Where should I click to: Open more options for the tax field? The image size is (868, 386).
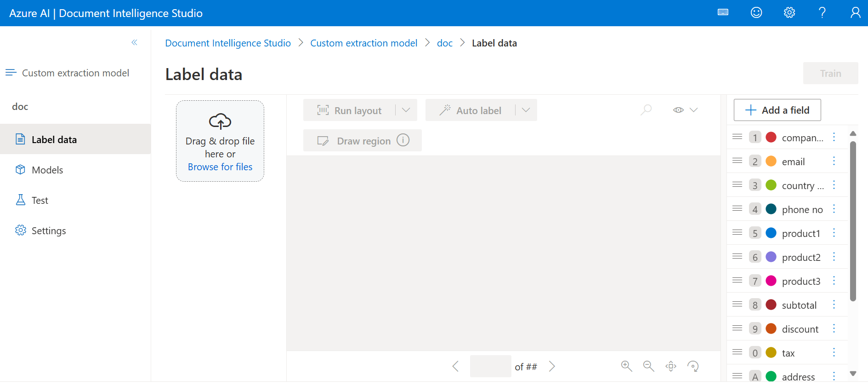click(x=834, y=352)
